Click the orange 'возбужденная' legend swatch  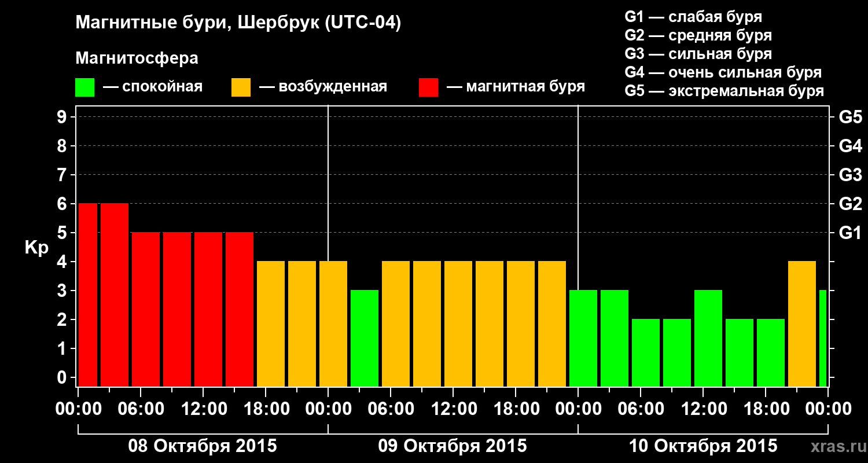(x=241, y=87)
